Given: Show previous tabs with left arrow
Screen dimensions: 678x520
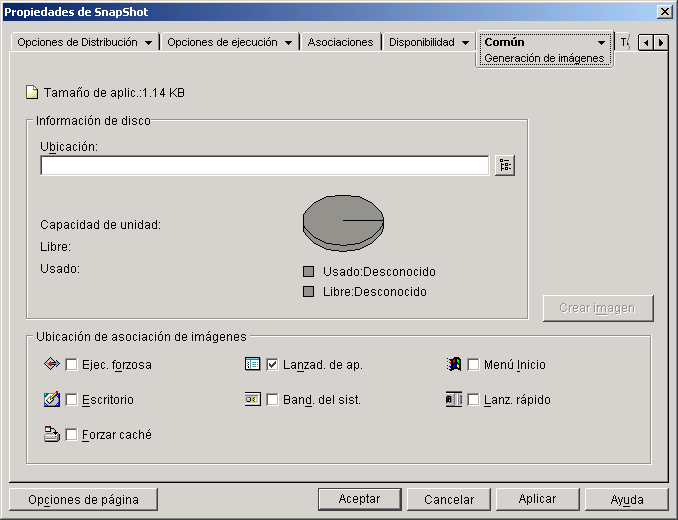Looking at the screenshot, I should coord(646,43).
